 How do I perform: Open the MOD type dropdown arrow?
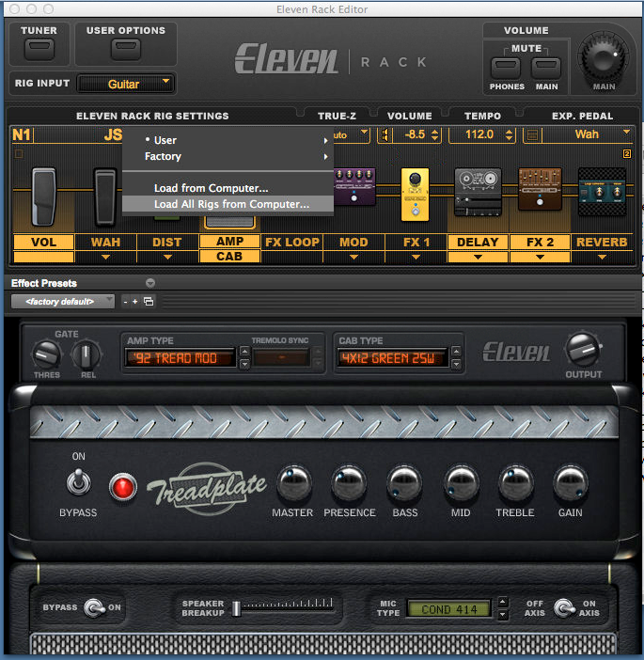pyautogui.click(x=354, y=257)
